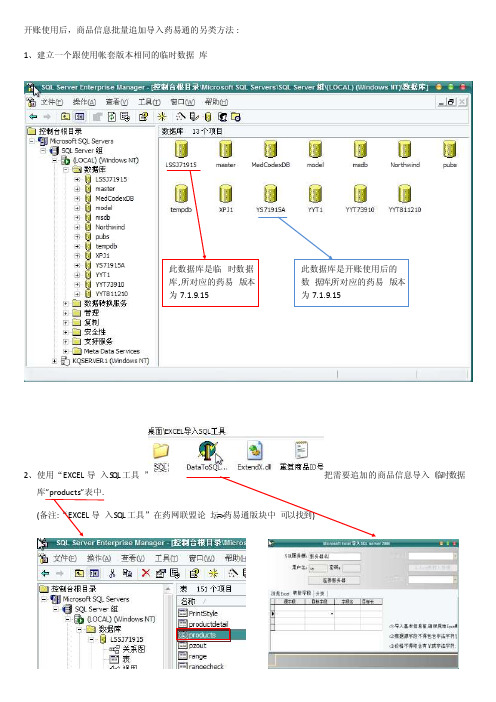Collapse the Microsoft SQL Servers tree node

pos(32,141)
